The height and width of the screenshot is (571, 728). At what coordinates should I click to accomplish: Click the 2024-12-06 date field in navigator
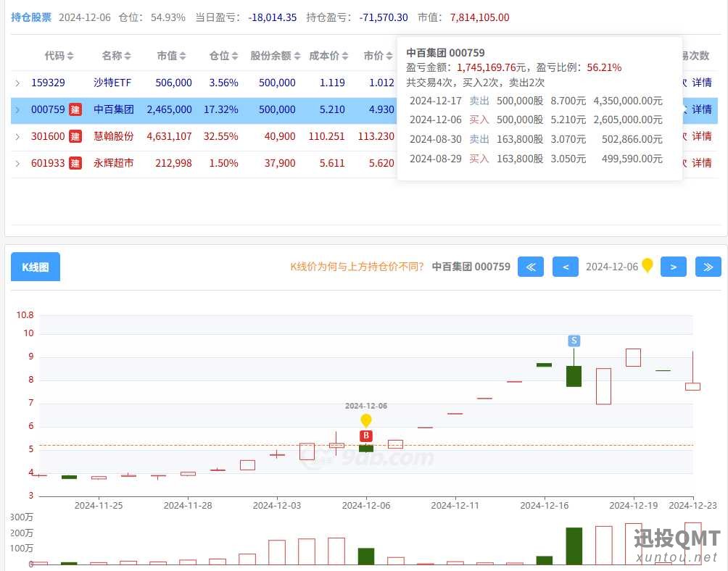[x=612, y=267]
